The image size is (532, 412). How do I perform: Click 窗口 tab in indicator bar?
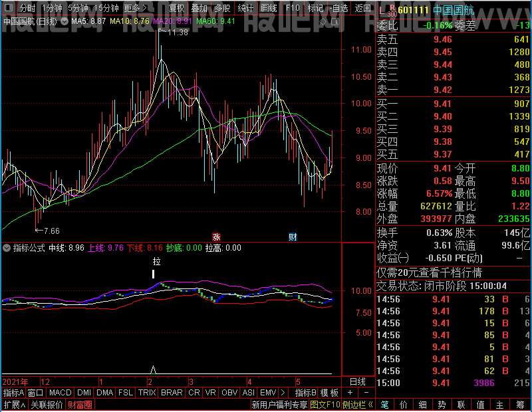pyautogui.click(x=36, y=393)
